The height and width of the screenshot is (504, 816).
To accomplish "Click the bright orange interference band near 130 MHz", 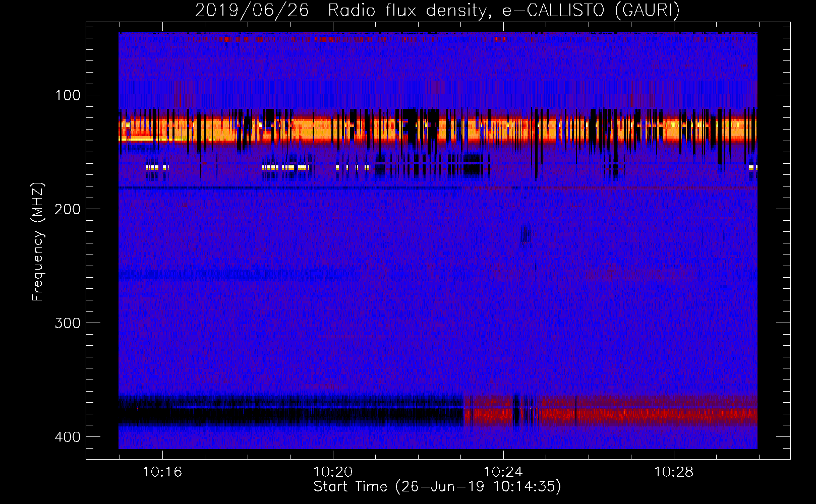I will pos(438,130).
